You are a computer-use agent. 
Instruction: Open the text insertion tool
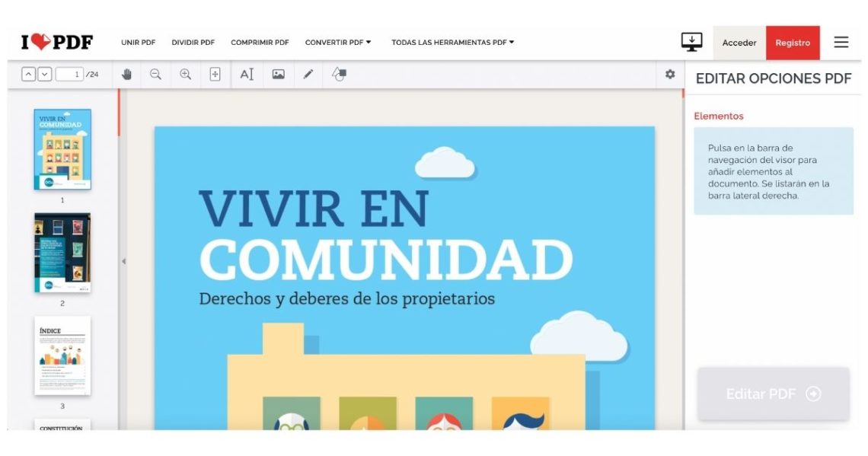[x=246, y=74]
